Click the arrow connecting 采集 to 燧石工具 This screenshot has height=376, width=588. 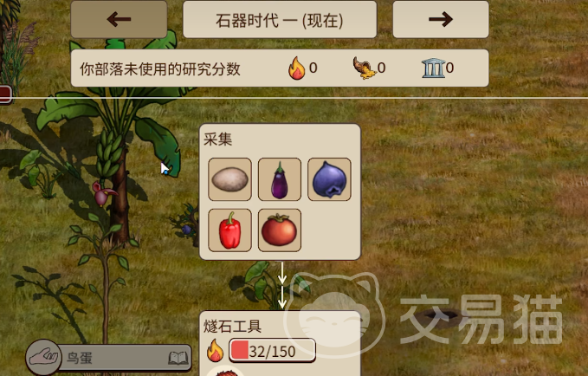(282, 285)
